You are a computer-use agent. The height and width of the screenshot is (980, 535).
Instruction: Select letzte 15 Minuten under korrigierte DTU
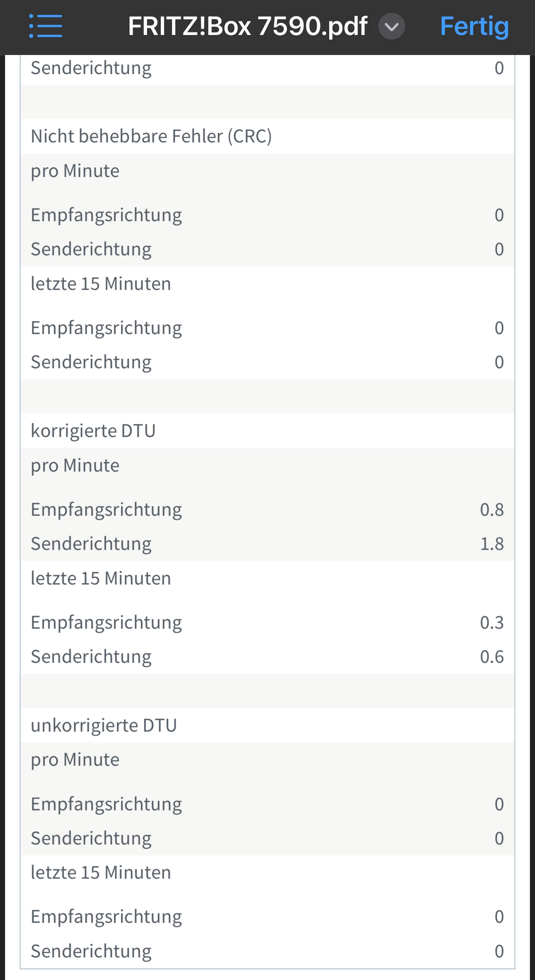pyautogui.click(x=101, y=578)
